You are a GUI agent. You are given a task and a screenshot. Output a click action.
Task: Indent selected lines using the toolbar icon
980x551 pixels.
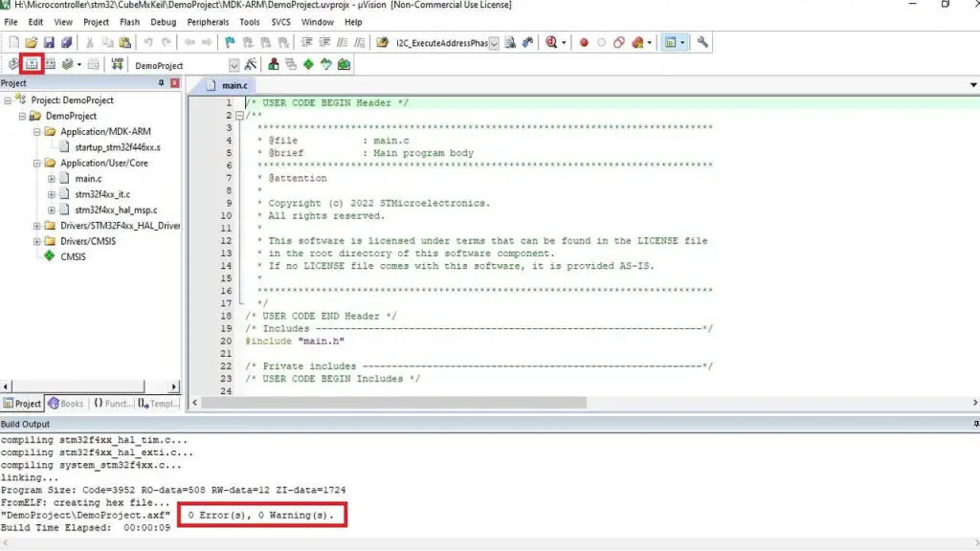point(307,42)
